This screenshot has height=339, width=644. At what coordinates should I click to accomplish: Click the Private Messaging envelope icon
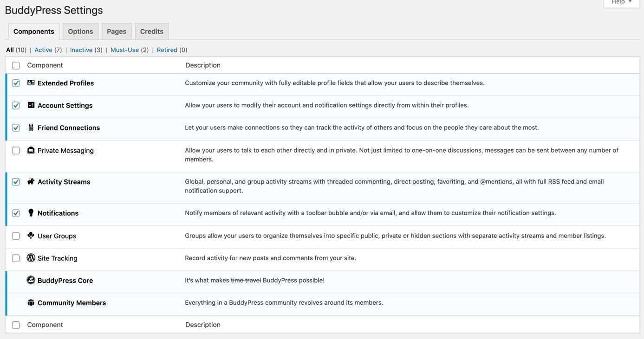pyautogui.click(x=31, y=150)
